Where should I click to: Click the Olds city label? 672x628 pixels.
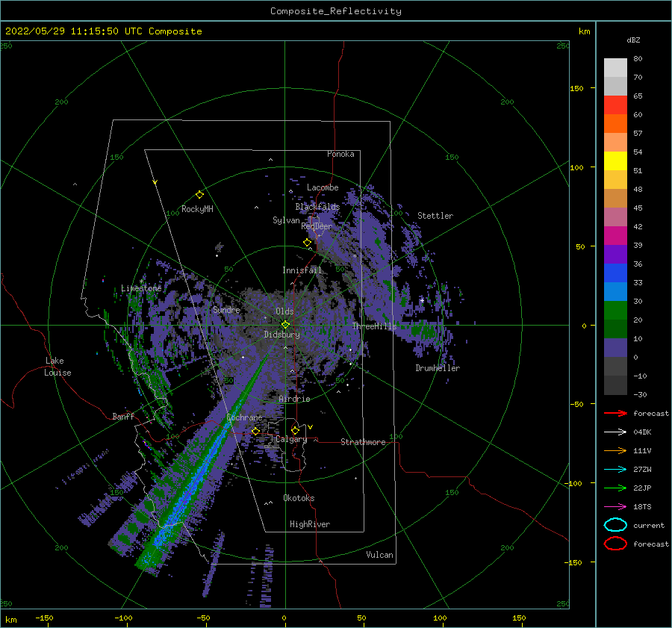point(284,311)
